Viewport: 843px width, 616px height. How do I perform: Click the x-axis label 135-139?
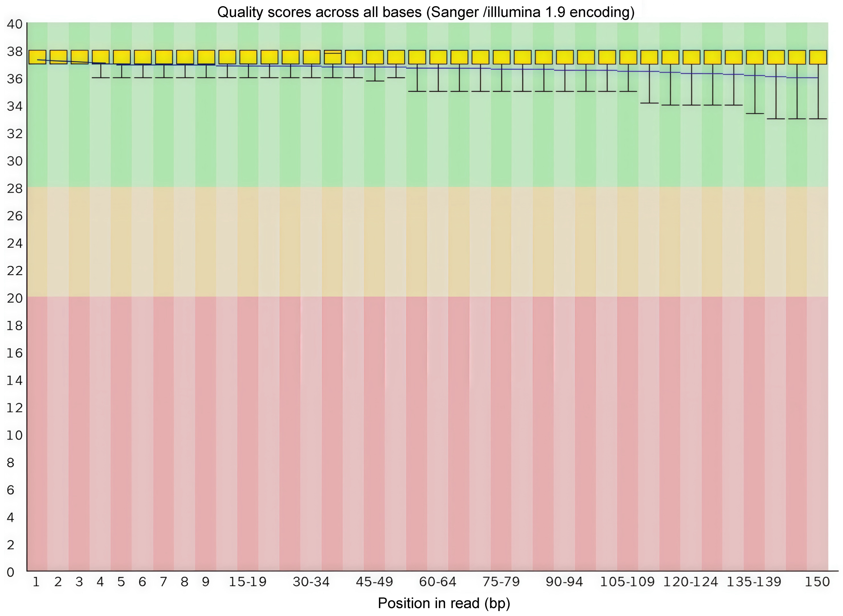(x=753, y=582)
